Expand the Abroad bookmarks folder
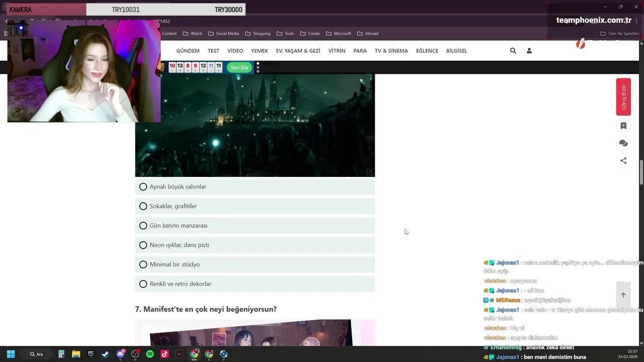 (368, 34)
